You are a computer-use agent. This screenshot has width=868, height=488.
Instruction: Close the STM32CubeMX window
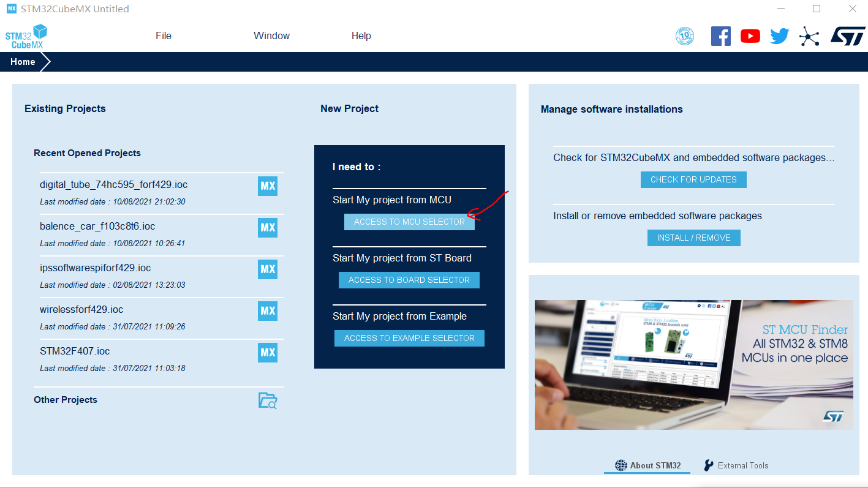pyautogui.click(x=852, y=9)
